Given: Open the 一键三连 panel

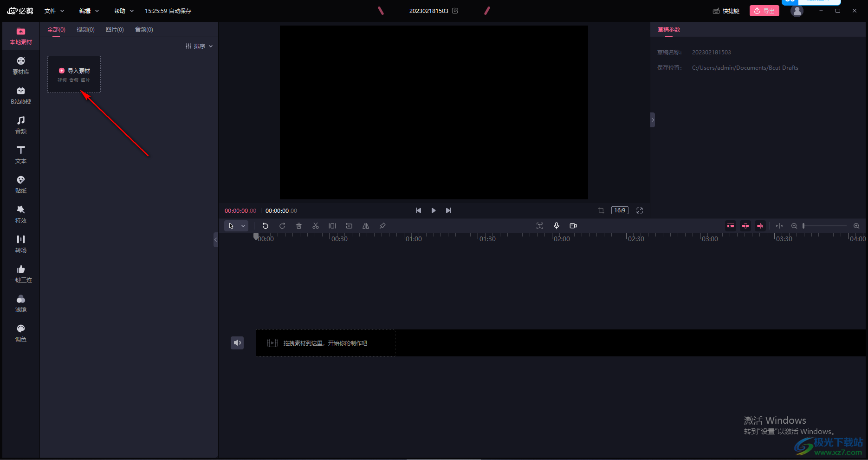Looking at the screenshot, I should (x=21, y=274).
